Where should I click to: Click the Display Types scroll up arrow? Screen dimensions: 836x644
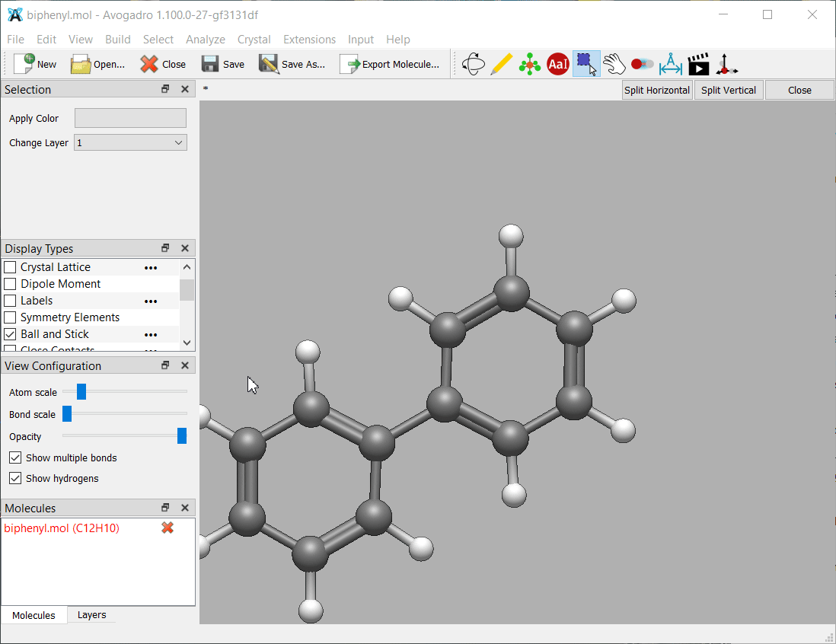click(x=187, y=266)
